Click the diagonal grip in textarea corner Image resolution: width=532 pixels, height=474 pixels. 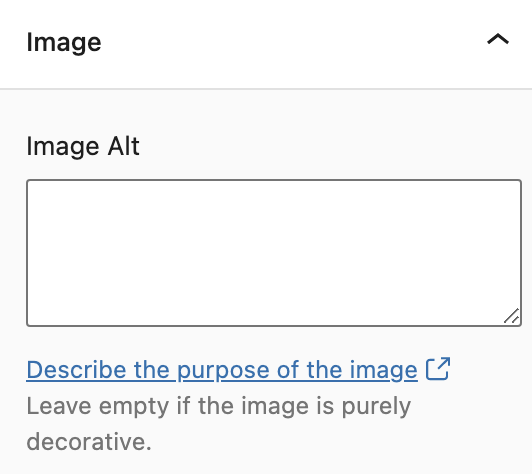click(511, 316)
